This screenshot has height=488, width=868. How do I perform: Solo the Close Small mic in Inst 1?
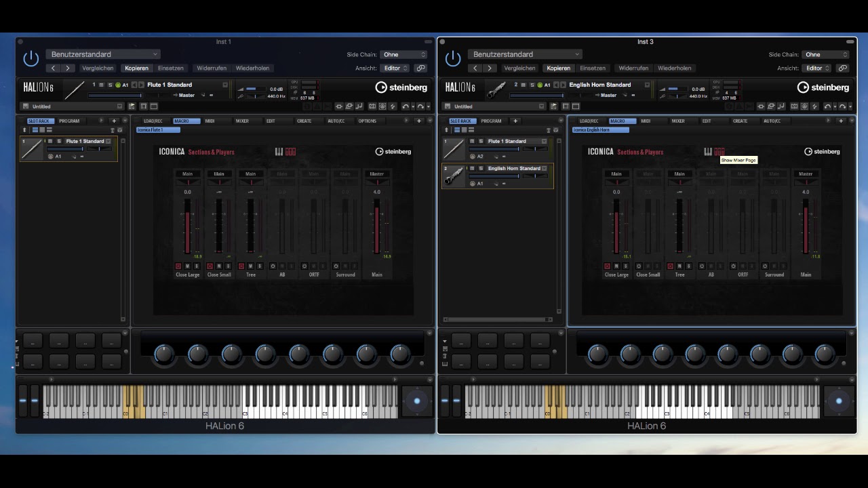[x=228, y=266]
